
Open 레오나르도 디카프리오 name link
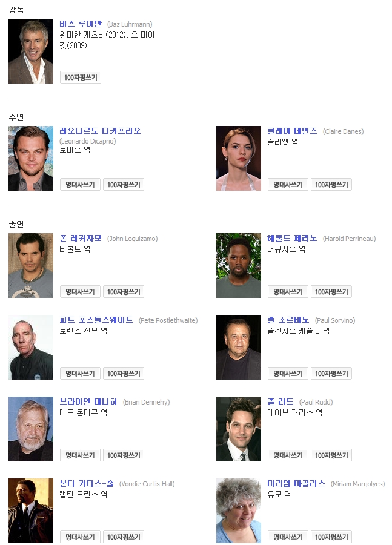pyautogui.click(x=100, y=131)
